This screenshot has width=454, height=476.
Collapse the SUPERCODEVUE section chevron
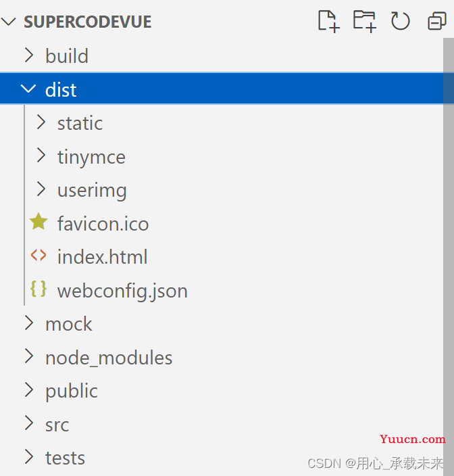tap(9, 22)
